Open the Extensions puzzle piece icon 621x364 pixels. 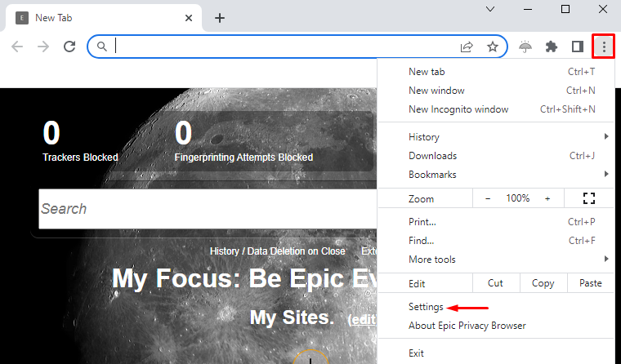click(552, 47)
